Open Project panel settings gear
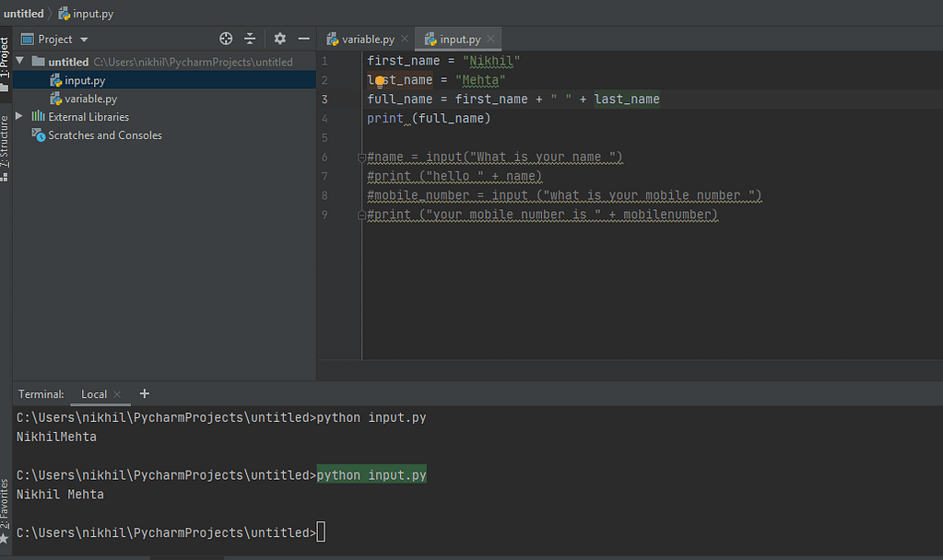This screenshot has width=943, height=560. 279,39
